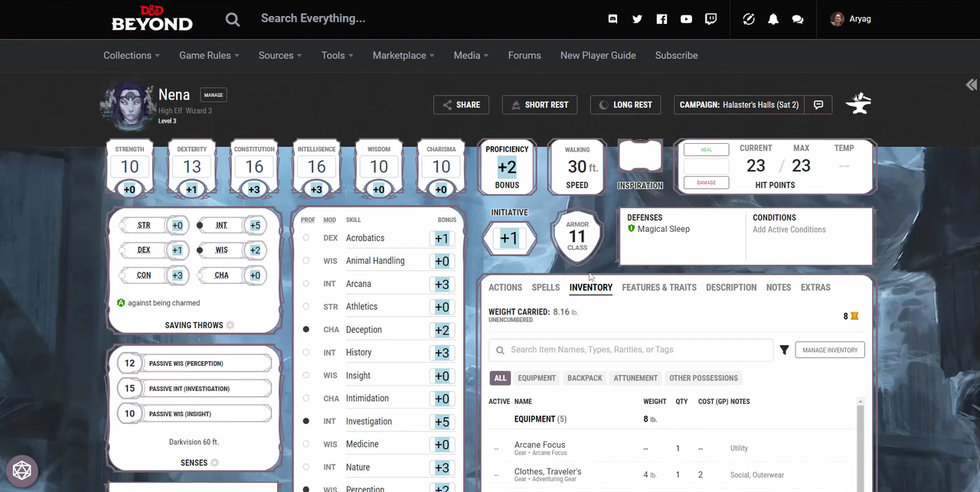Screen dimensions: 980x492
Task: Click the d20 dice roller icon
Action: click(x=21, y=470)
